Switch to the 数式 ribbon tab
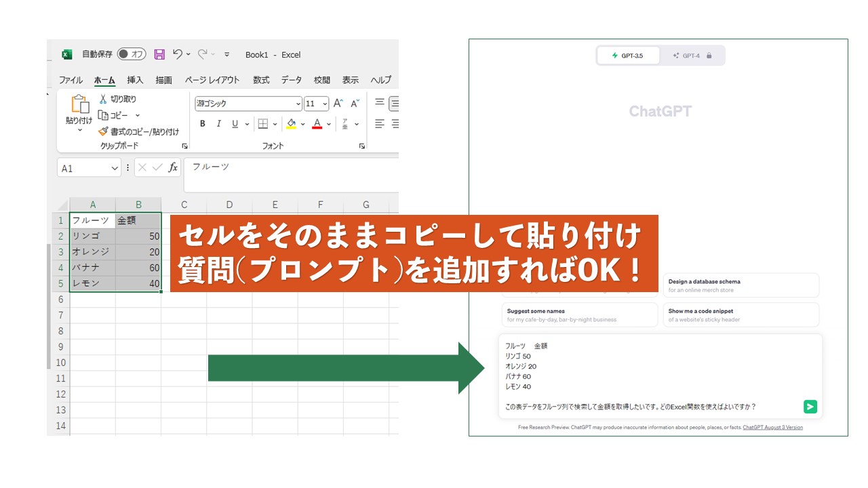 coord(261,80)
